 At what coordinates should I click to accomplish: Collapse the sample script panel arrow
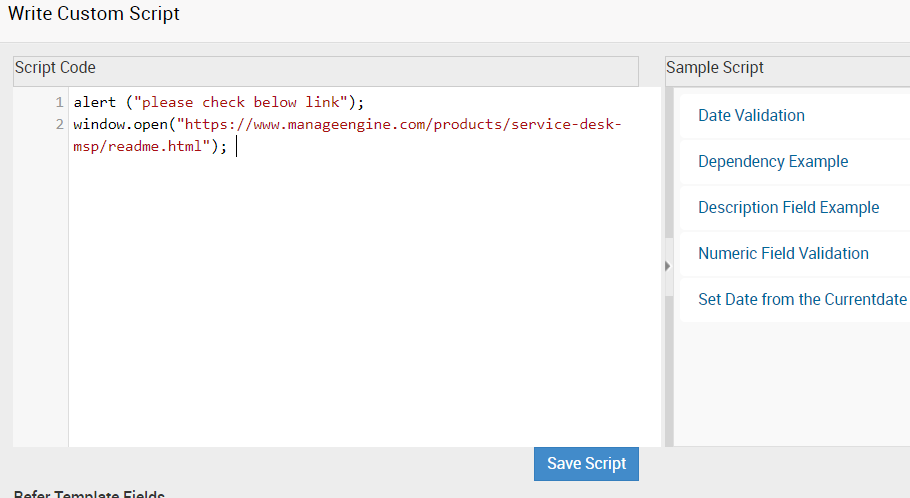pos(667,266)
